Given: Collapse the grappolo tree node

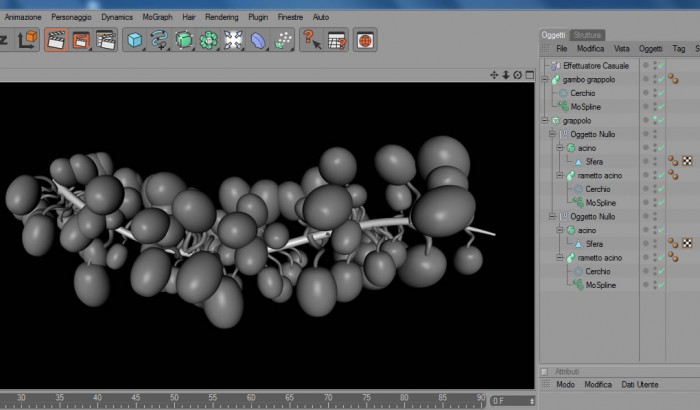Looking at the screenshot, I should 545,121.
